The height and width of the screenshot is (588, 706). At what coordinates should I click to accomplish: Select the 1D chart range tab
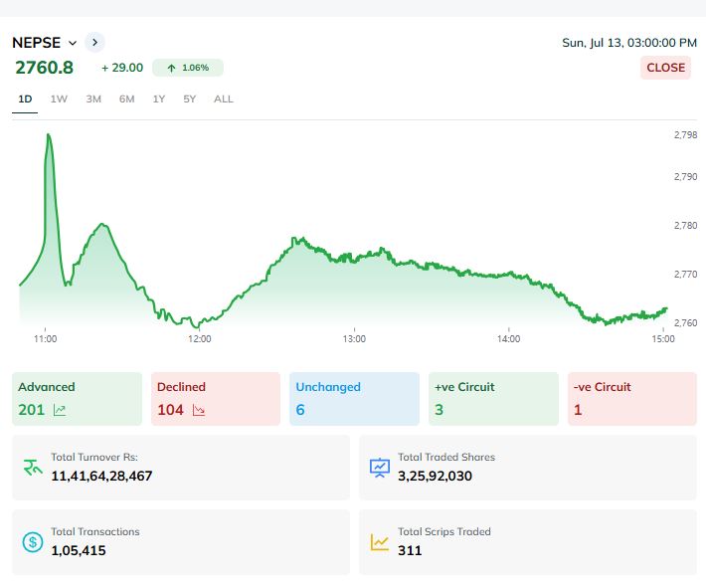coord(25,99)
